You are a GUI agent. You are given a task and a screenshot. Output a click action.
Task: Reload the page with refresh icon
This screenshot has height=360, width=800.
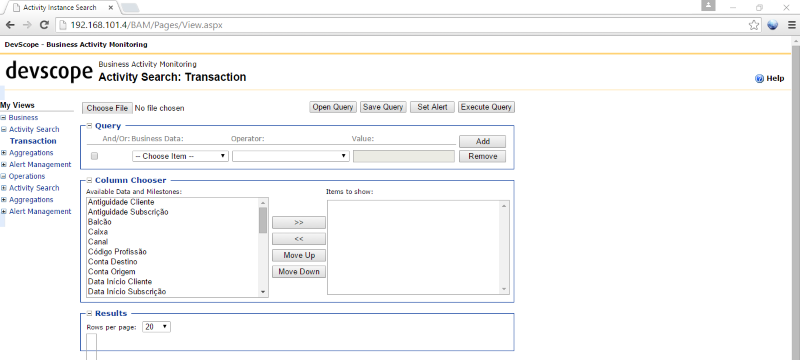click(x=44, y=24)
